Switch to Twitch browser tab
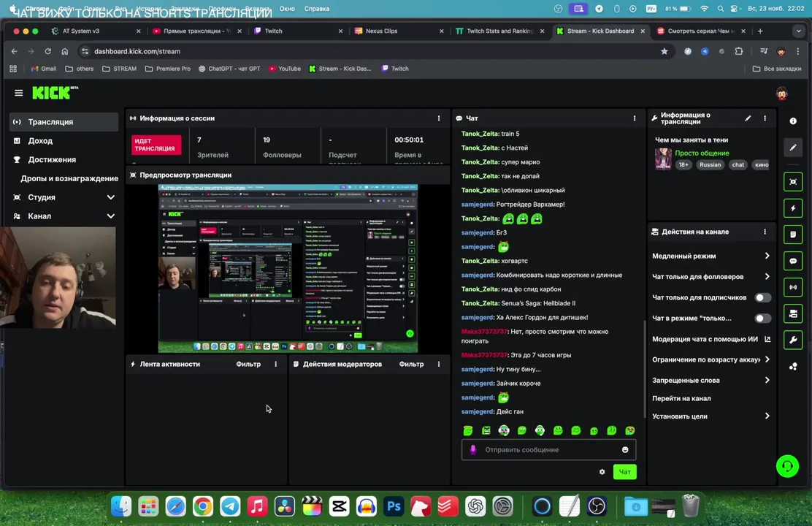Image resolution: width=812 pixels, height=526 pixels. coord(297,31)
